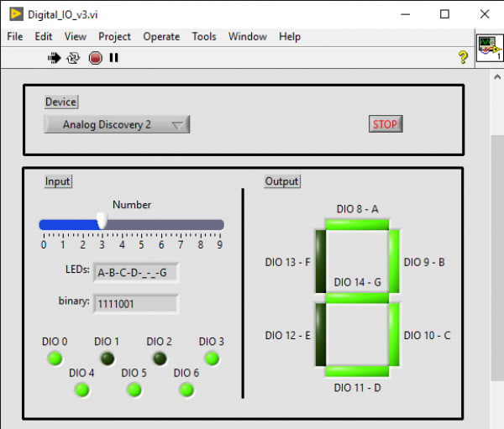Toggle the DIO 3 LED indicator
504x429 pixels.
click(212, 358)
